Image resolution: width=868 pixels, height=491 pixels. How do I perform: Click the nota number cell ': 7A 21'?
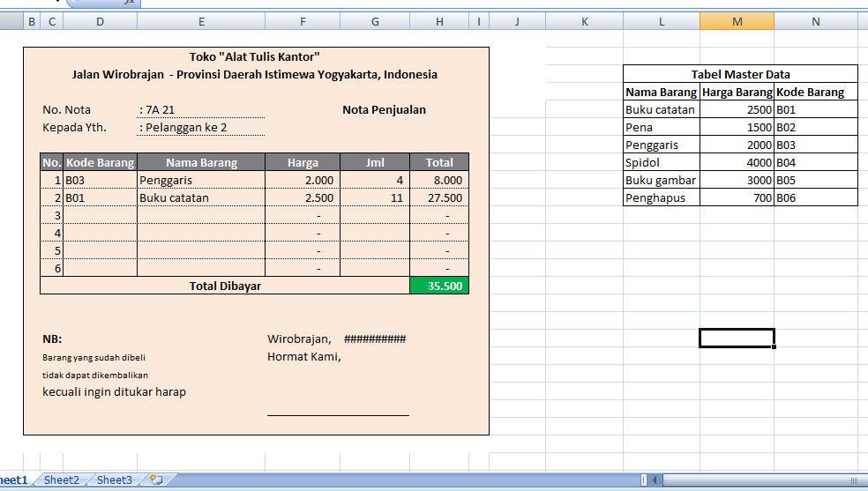tap(201, 109)
